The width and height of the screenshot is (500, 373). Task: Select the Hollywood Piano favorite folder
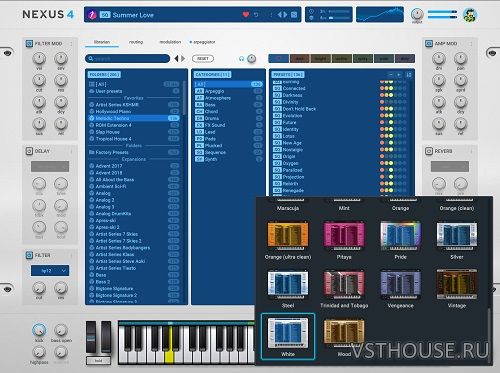coord(134,111)
